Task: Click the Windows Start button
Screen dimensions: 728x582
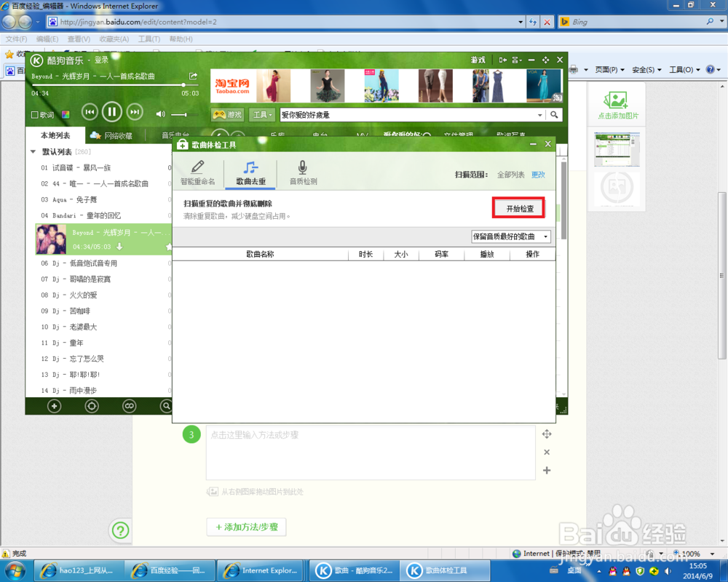Action: tap(15, 570)
